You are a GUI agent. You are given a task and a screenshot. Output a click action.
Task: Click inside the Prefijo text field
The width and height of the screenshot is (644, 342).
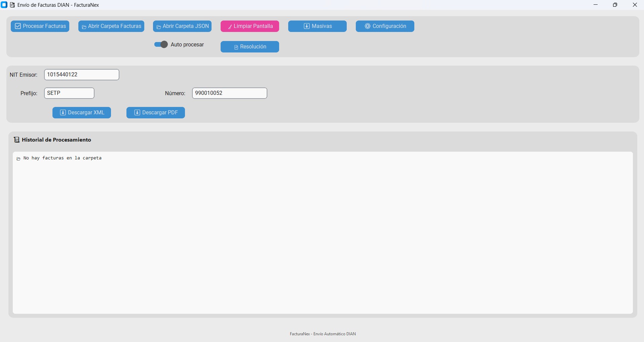coord(69,93)
